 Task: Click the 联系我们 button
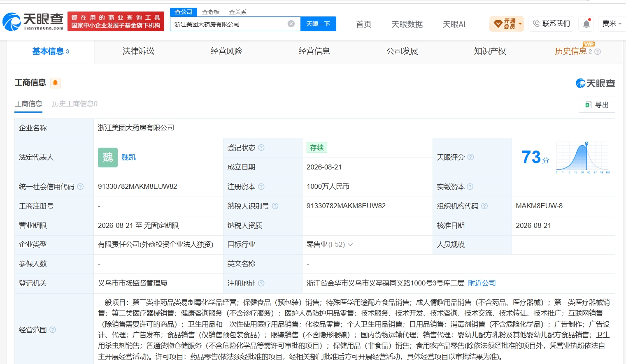click(x=551, y=24)
